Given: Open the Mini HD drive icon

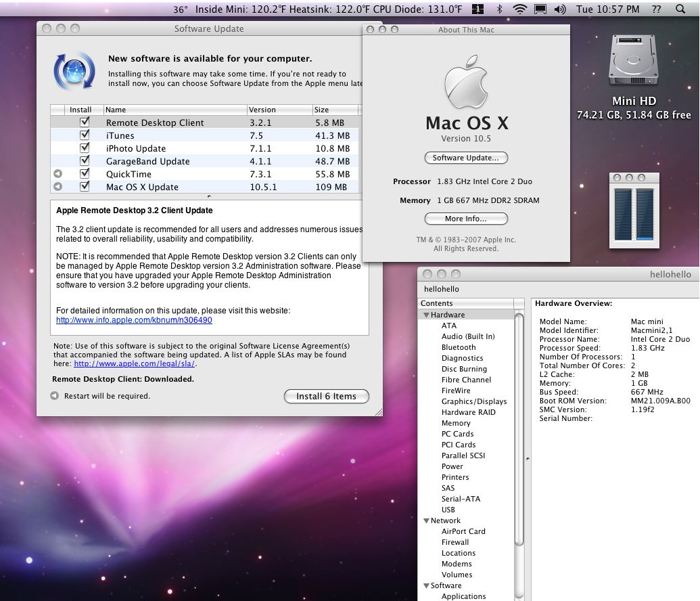Looking at the screenshot, I should 634,60.
